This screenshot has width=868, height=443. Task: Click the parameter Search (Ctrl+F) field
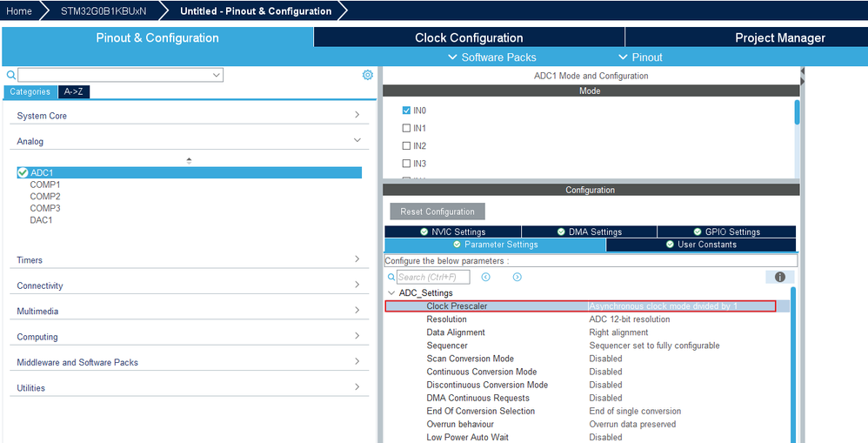coord(433,277)
